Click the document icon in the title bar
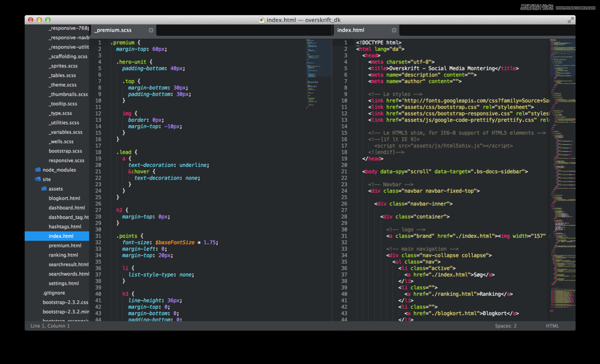Image resolution: width=600 pixels, height=364 pixels. point(262,20)
